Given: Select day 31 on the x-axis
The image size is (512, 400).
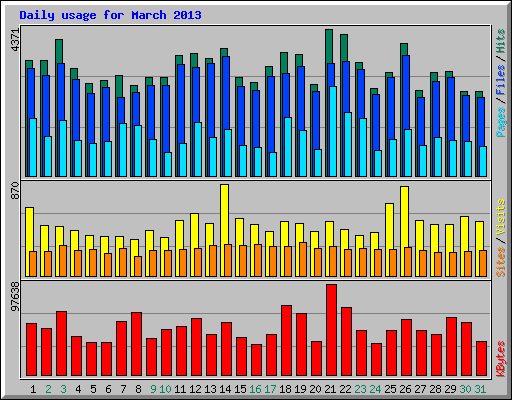Looking at the screenshot, I should 480,389.
